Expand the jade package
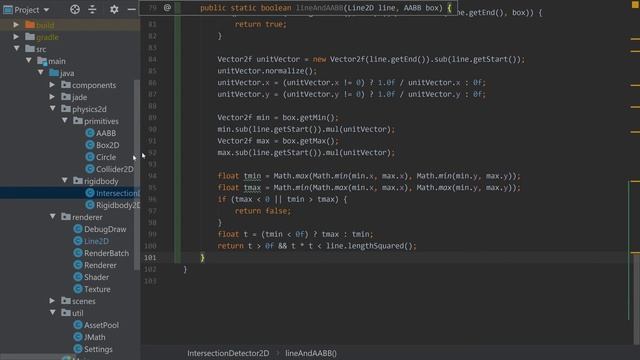640x360 pixels. click(x=52, y=97)
